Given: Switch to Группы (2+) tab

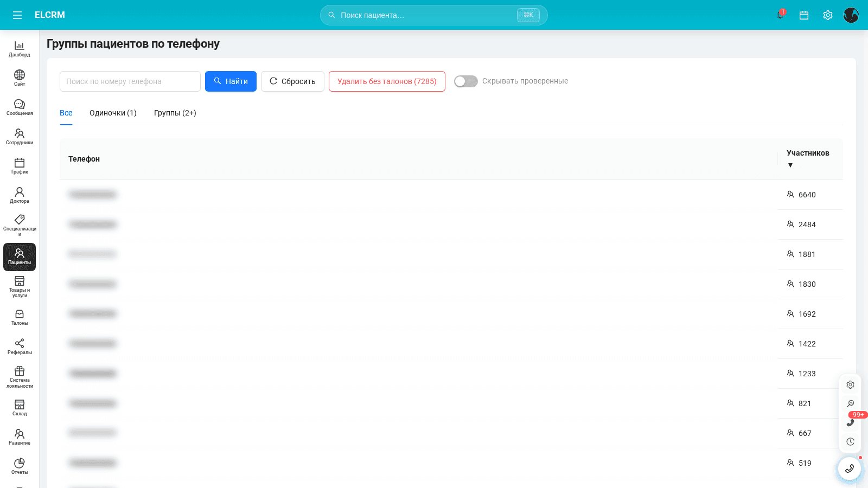Looking at the screenshot, I should tap(175, 113).
